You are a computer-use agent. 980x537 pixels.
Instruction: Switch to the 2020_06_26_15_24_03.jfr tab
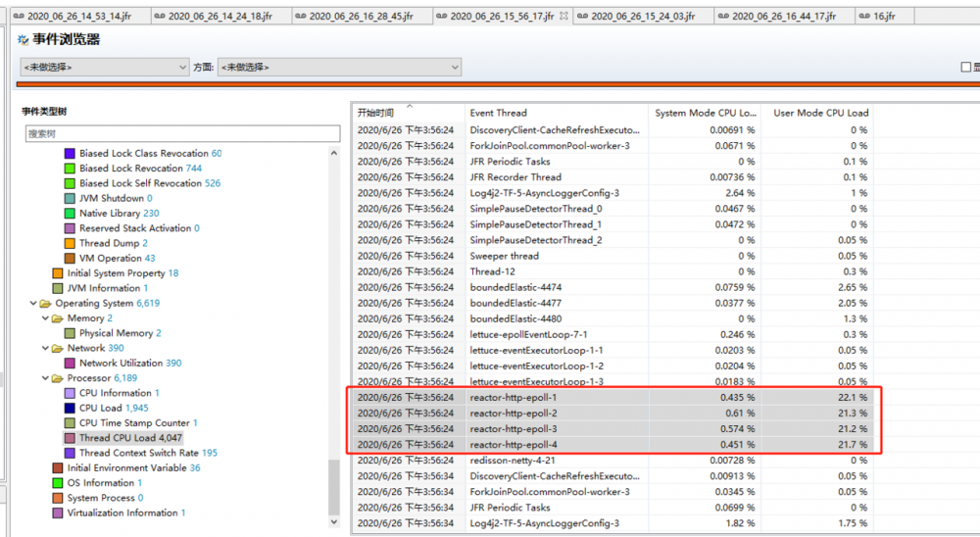pos(643,17)
